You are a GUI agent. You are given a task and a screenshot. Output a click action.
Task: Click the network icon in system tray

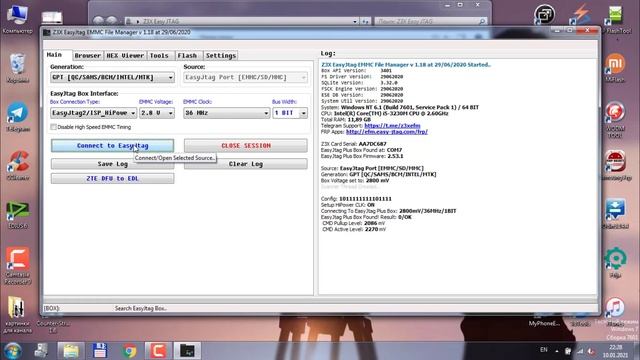click(x=580, y=351)
